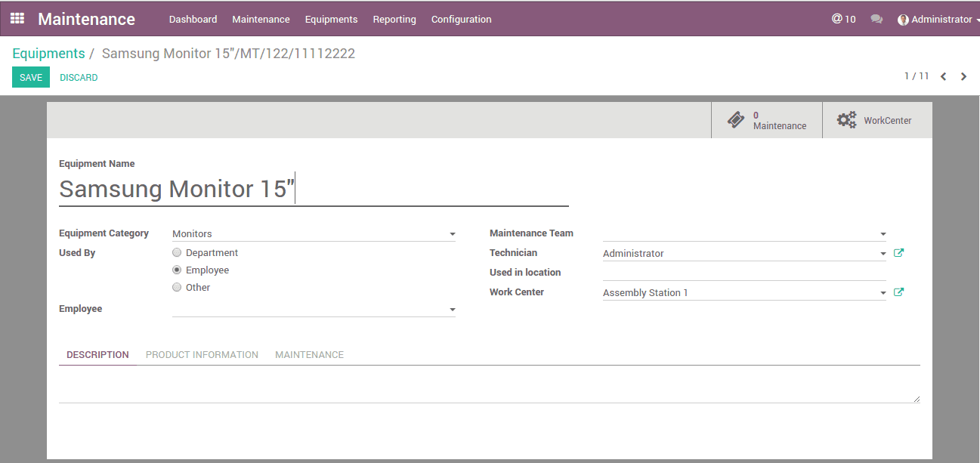Switch to the Product Information tab
The height and width of the screenshot is (463, 980).
click(x=202, y=355)
